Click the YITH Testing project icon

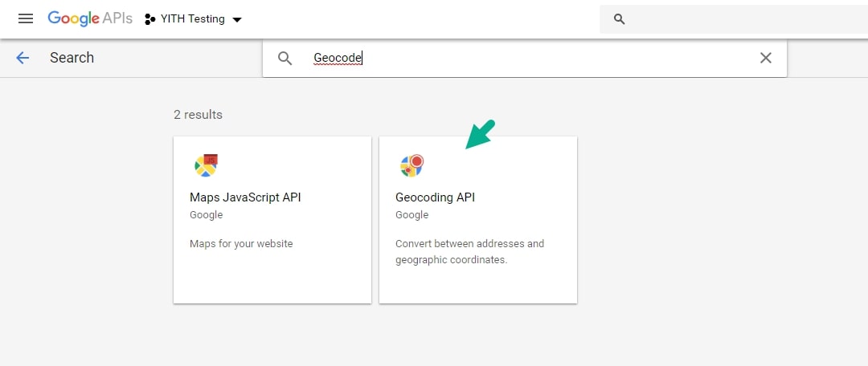pyautogui.click(x=149, y=19)
